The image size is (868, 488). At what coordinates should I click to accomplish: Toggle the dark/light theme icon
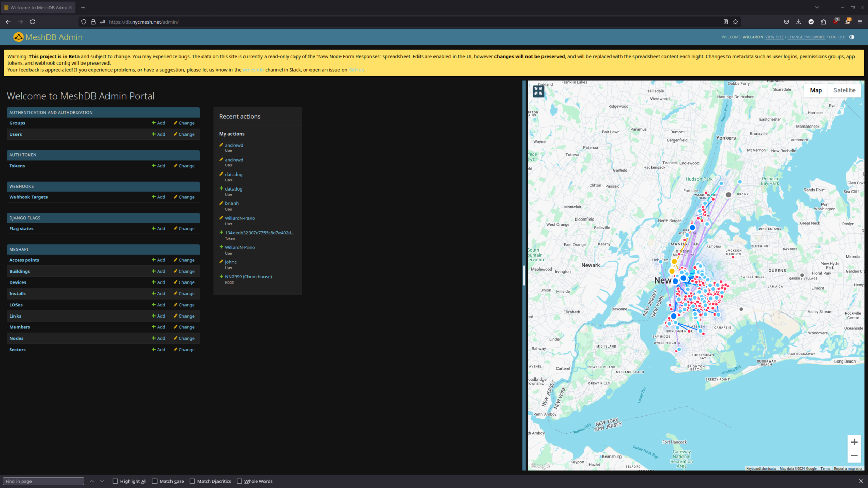pyautogui.click(x=851, y=37)
